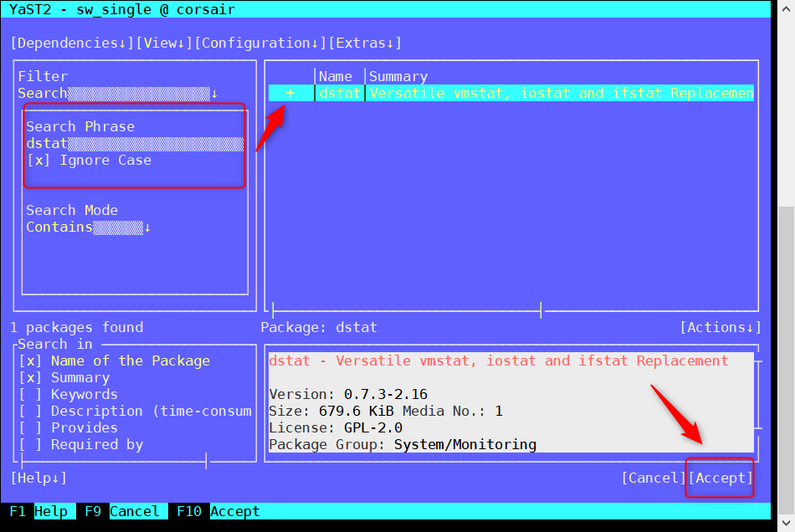Click the Search in list horizontal scrollbar
795x532 pixels.
coord(114,461)
